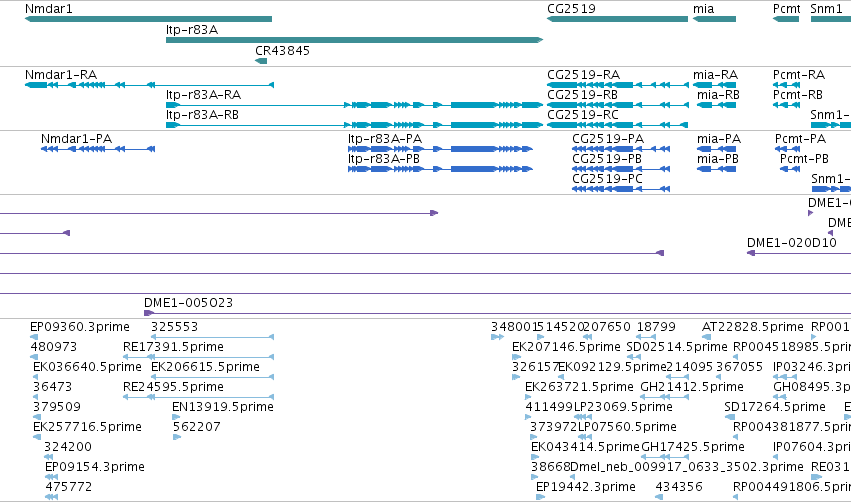
Task: Select the Pcmt-PB CDS glyph
Action: click(790, 169)
